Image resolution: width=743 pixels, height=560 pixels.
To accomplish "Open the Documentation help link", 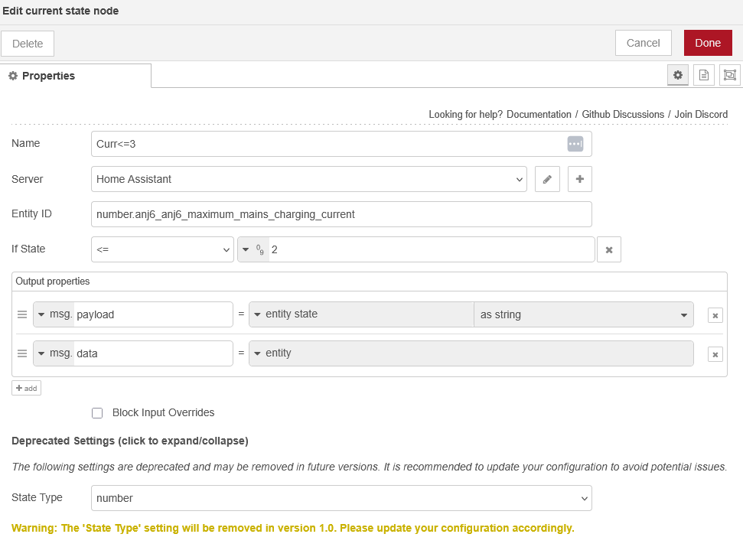I will (x=539, y=114).
